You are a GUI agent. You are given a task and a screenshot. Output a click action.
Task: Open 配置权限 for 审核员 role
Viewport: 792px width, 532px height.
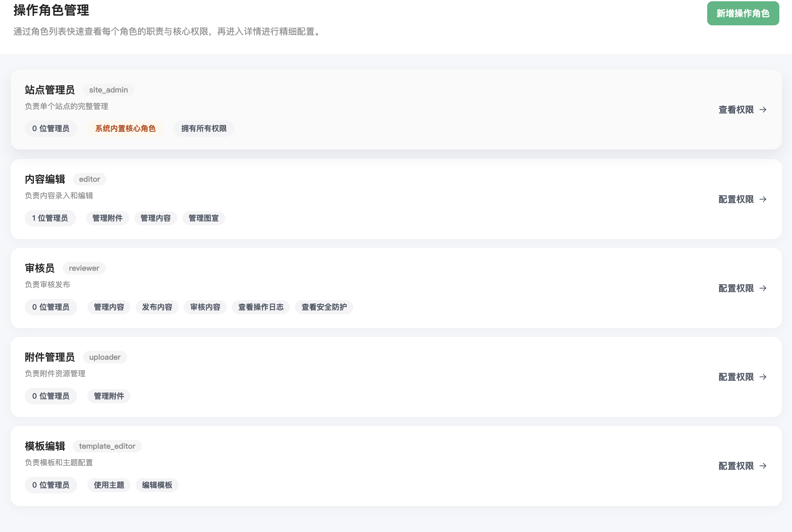[736, 288]
